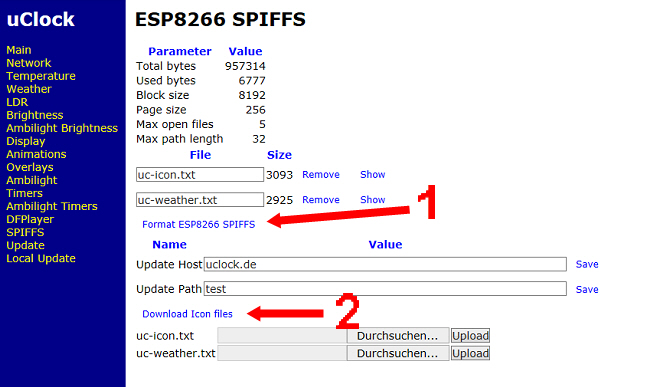
Task: Click Format ESP8266 SPIFFS link
Action: pyautogui.click(x=199, y=225)
